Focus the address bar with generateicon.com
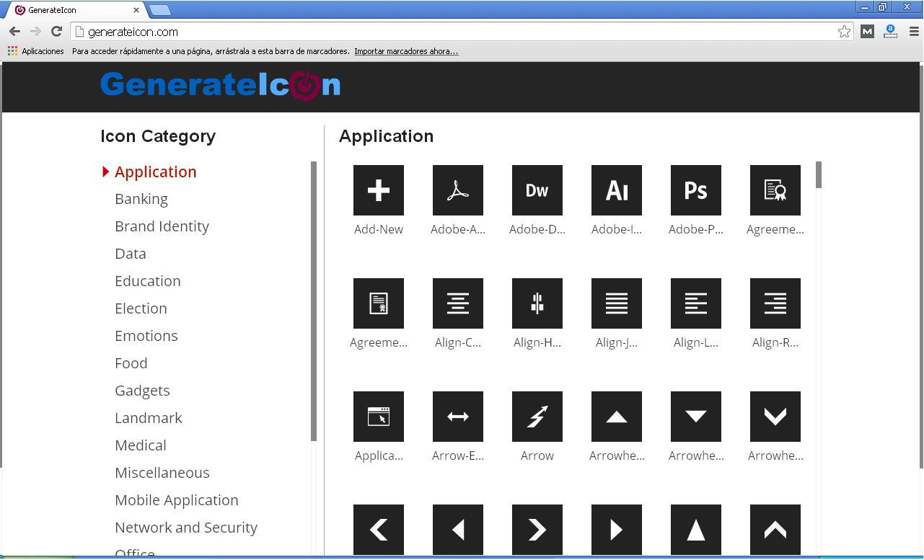The width and height of the screenshot is (924, 560). [x=462, y=32]
